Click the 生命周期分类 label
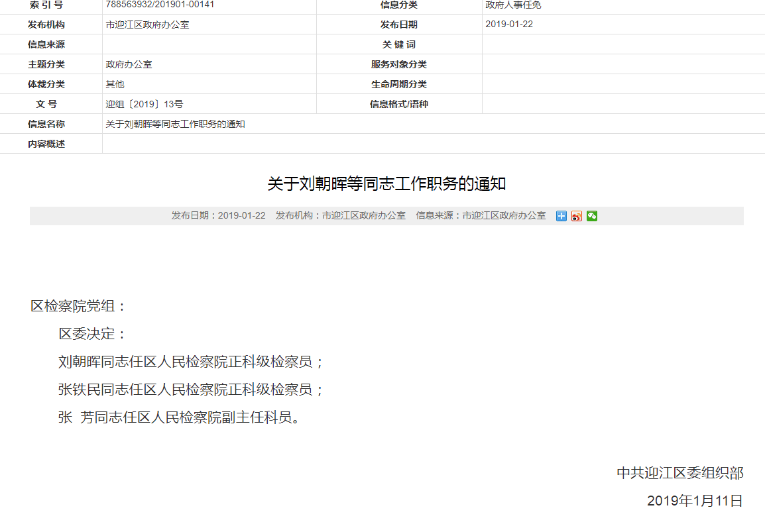 tap(398, 84)
